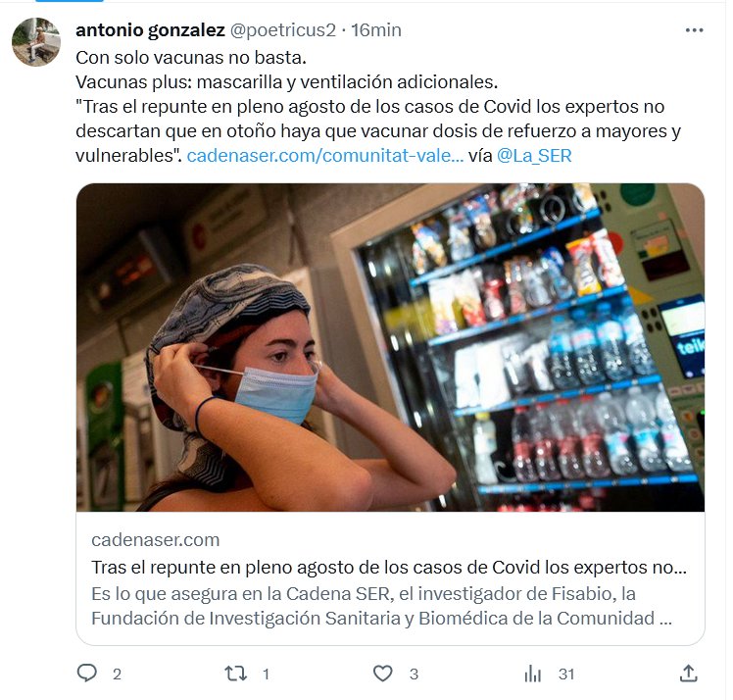Click the @poetricus2 handle
The height and width of the screenshot is (700, 733).
(x=283, y=30)
